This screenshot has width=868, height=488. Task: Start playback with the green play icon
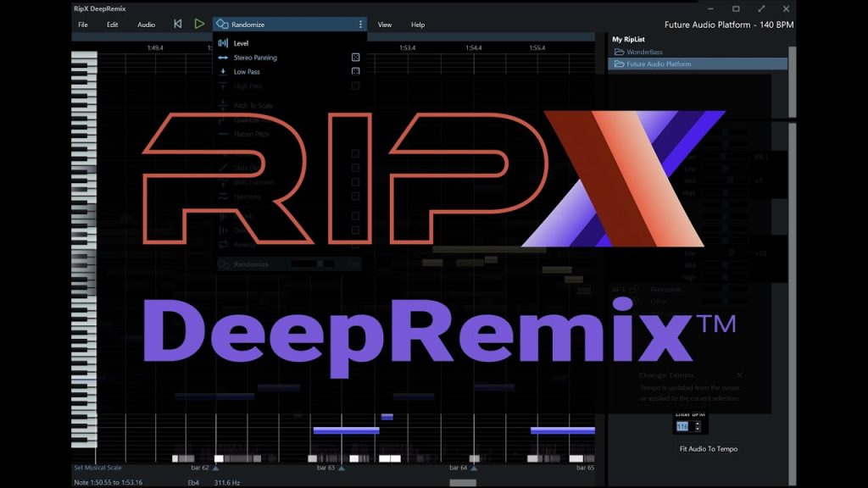point(199,24)
